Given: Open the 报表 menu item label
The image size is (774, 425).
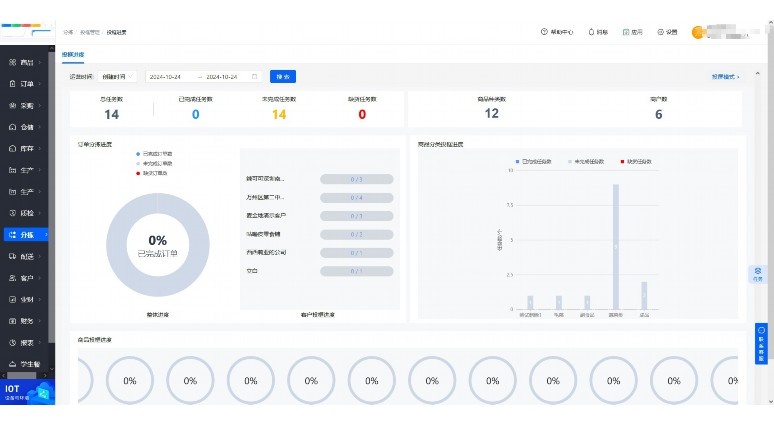Looking at the screenshot, I should tap(27, 343).
